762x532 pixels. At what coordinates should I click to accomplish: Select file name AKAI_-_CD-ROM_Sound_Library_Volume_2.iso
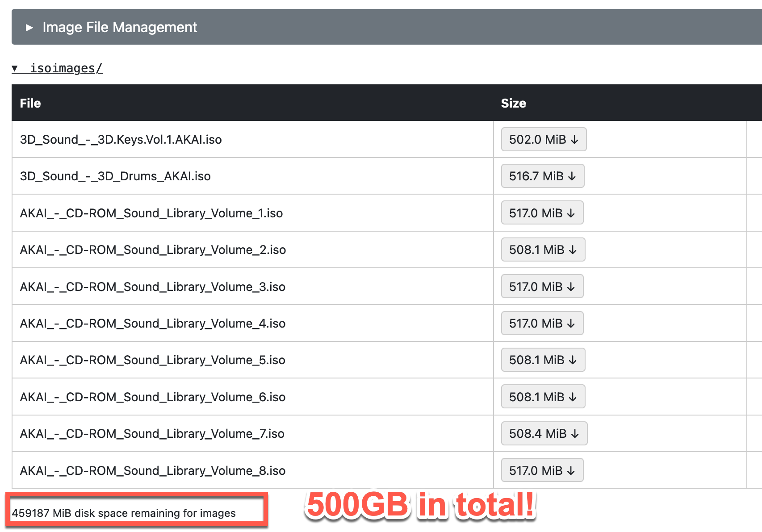click(153, 250)
